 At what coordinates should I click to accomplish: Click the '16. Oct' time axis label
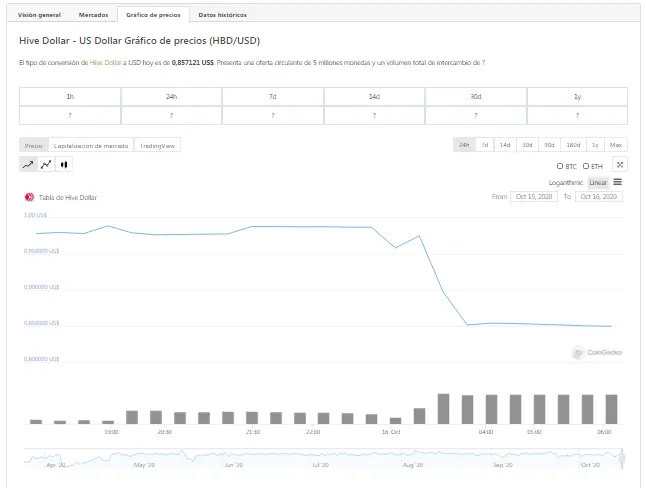(x=391, y=432)
